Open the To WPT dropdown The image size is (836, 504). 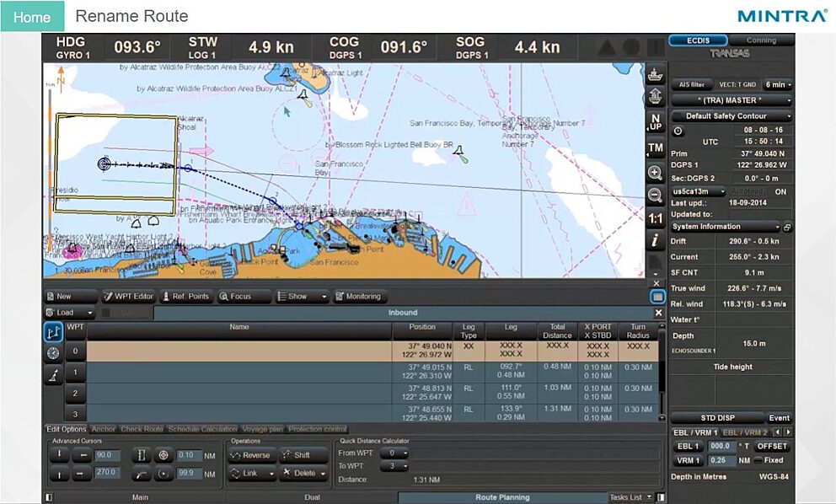coord(394,466)
